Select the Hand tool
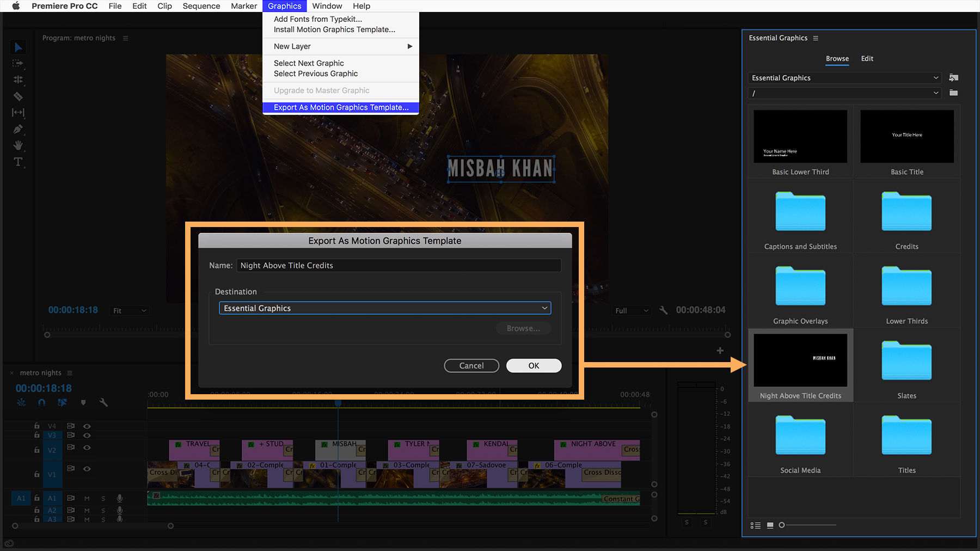The image size is (980, 551). click(x=18, y=145)
